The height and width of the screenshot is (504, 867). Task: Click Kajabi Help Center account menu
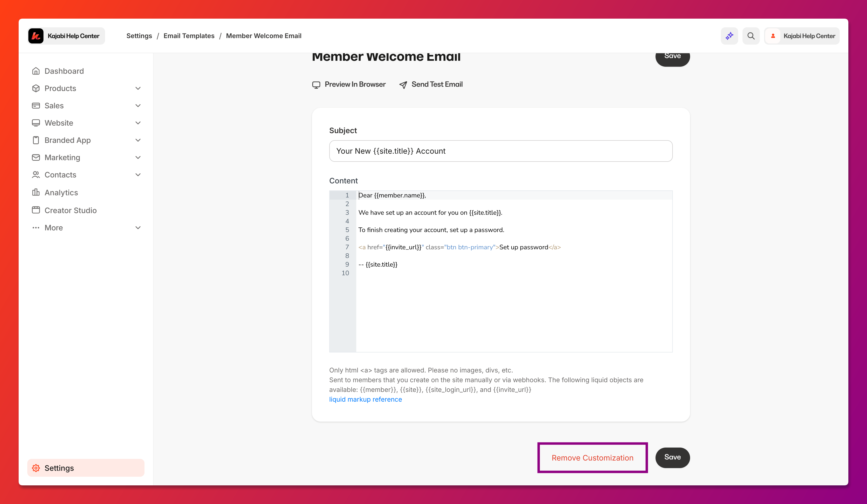802,36
